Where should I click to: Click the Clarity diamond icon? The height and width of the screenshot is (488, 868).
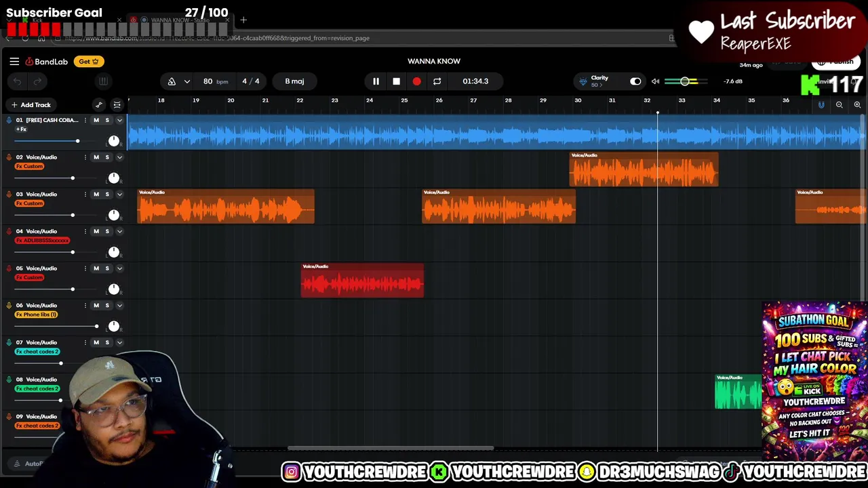pos(583,81)
